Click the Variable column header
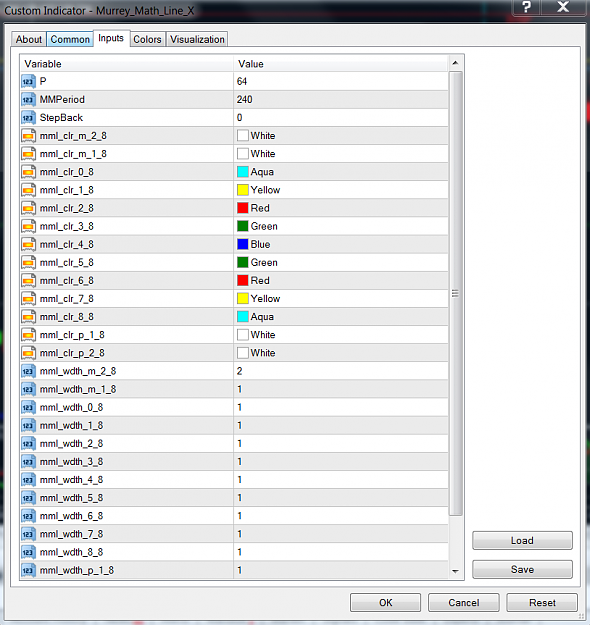The height and width of the screenshot is (625, 590). tap(126, 64)
